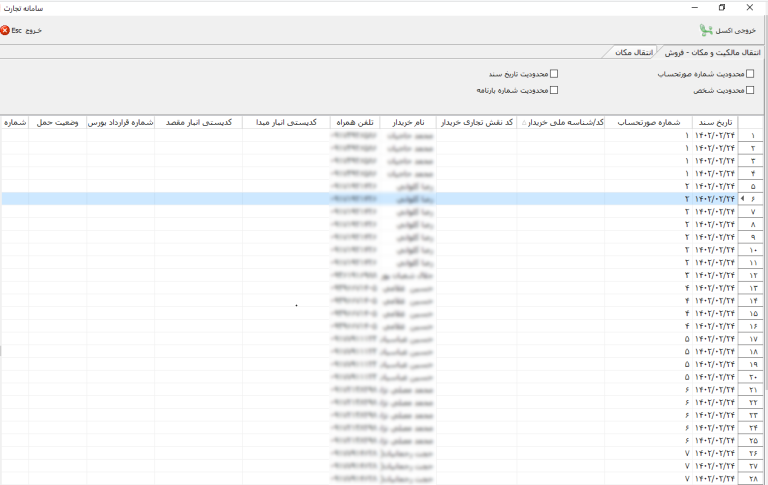This screenshot has width=768, height=485.
Task: Click the خروج Esc button label
Action: coord(26,30)
